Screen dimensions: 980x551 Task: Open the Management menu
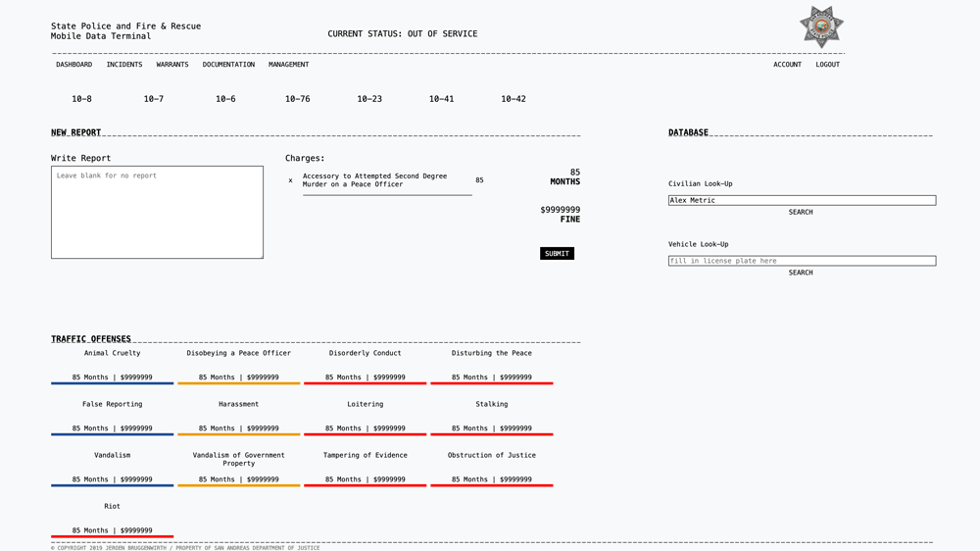coord(288,65)
